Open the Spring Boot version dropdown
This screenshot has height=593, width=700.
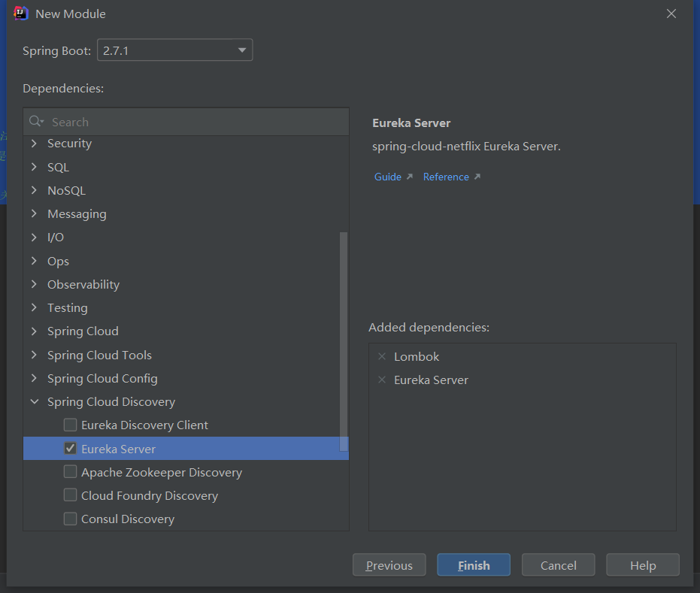(x=242, y=51)
